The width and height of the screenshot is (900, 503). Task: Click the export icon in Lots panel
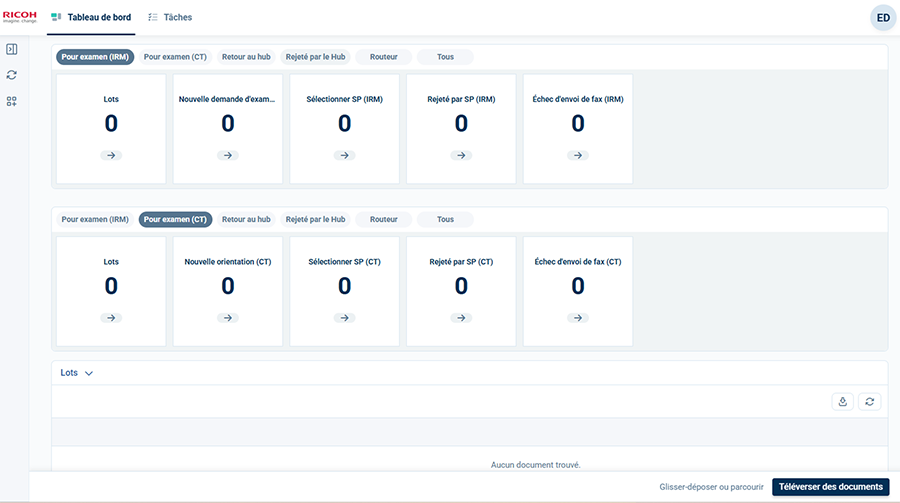[843, 401]
